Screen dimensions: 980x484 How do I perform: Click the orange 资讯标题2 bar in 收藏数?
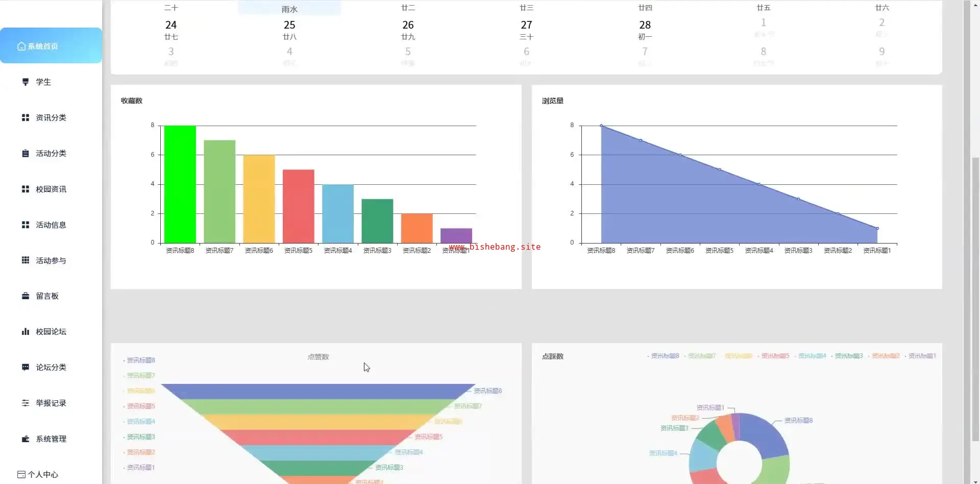click(x=416, y=228)
